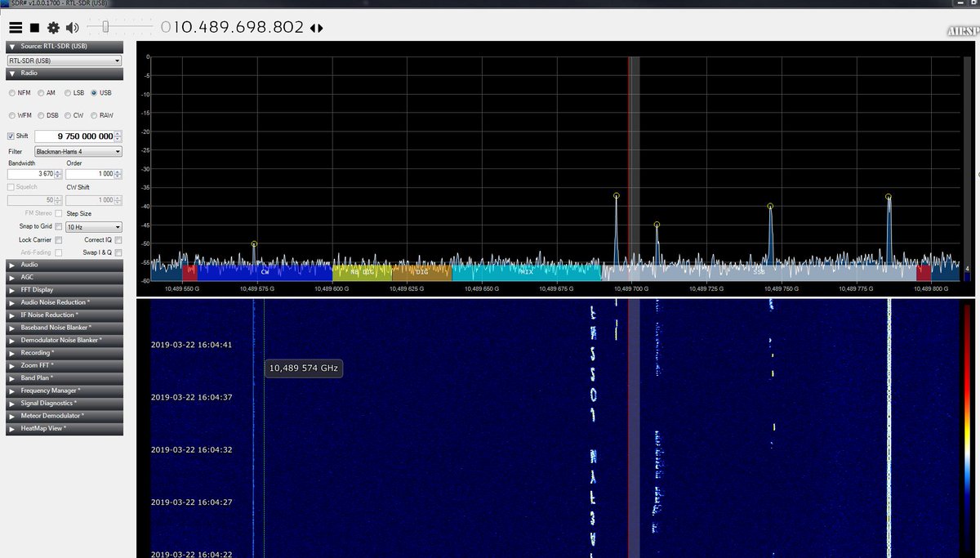Open the hamburger menu in the toolbar
The image size is (980, 558).
tap(16, 27)
